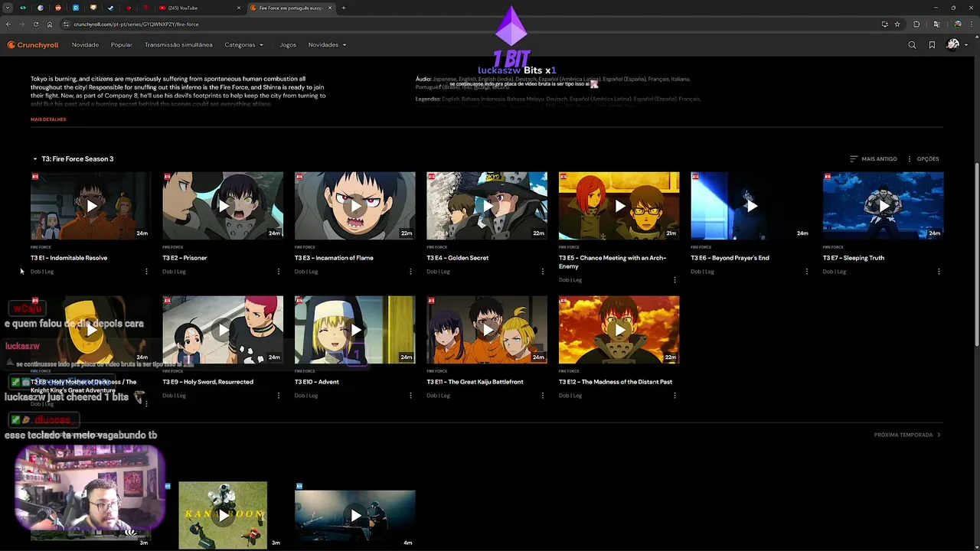Image resolution: width=980 pixels, height=551 pixels.
Task: Play T3 E3 Incarnation of Flame thumbnail
Action: coord(355,206)
